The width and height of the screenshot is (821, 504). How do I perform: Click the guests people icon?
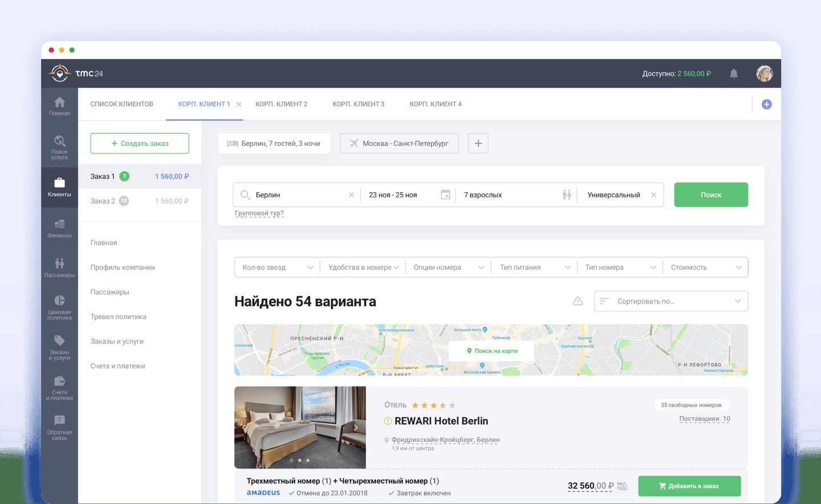pyautogui.click(x=567, y=194)
